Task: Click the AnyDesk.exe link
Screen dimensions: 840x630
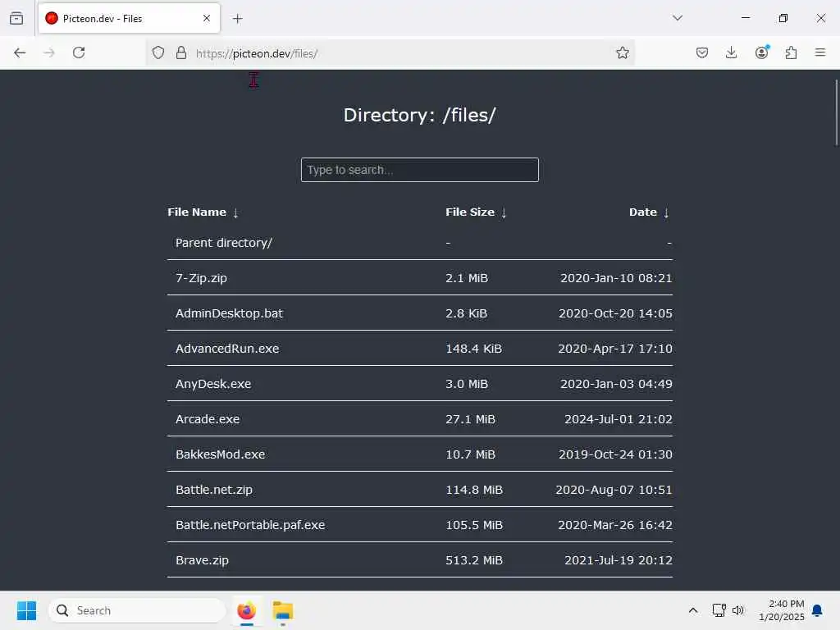Action: pos(213,384)
